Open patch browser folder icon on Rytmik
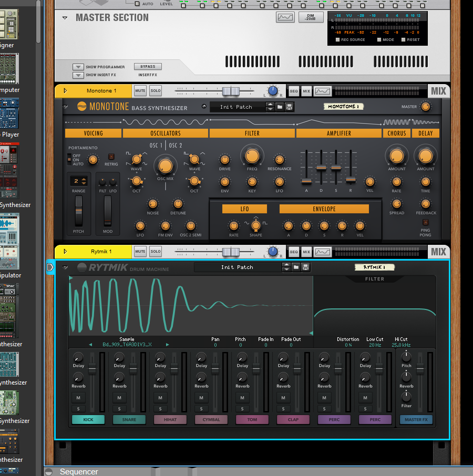 click(x=296, y=267)
